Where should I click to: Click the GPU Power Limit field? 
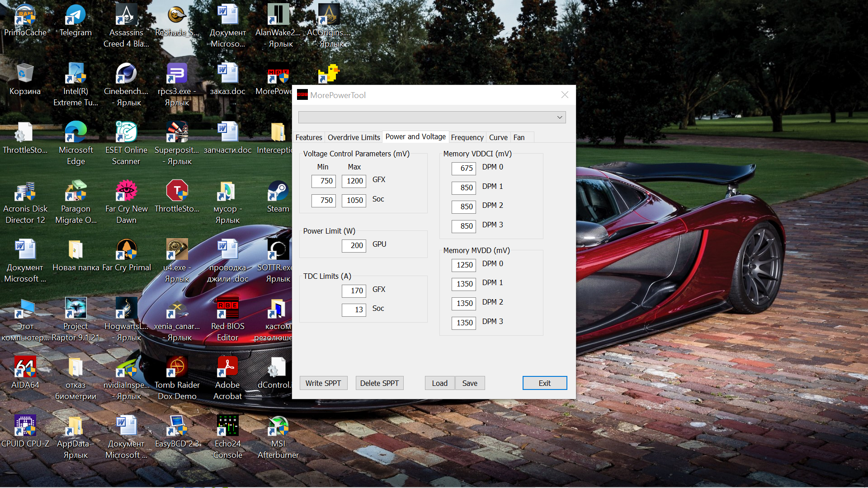[354, 245]
